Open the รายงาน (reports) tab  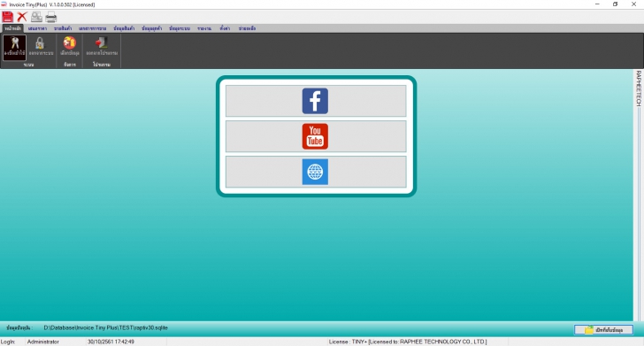tap(204, 28)
